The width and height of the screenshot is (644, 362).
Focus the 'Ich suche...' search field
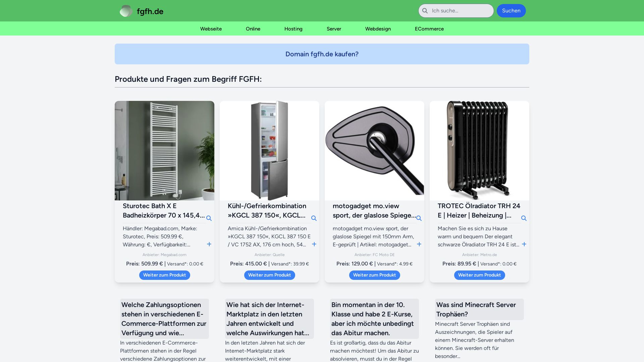(x=456, y=11)
